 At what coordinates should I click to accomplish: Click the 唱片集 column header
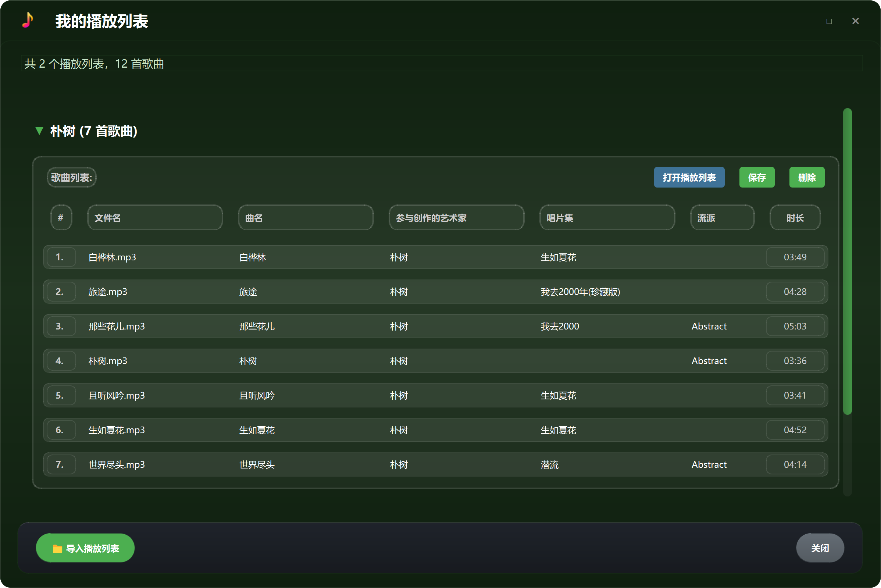click(607, 218)
